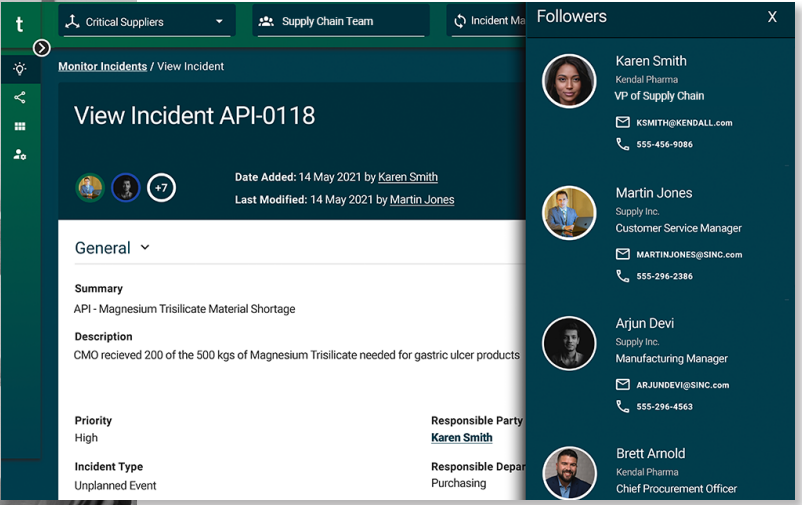Click phone icon for 555-456-9086
Image resolution: width=802 pixels, height=505 pixels.
point(622,144)
